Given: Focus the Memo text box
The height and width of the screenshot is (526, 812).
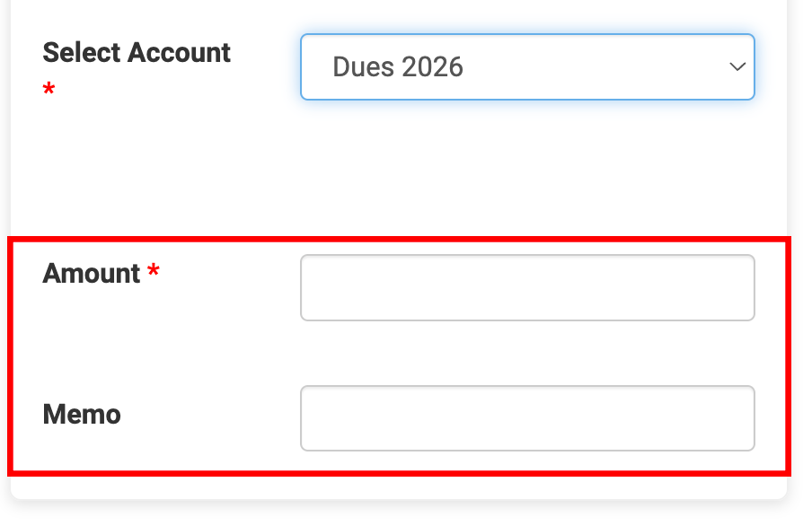Looking at the screenshot, I should (526, 418).
